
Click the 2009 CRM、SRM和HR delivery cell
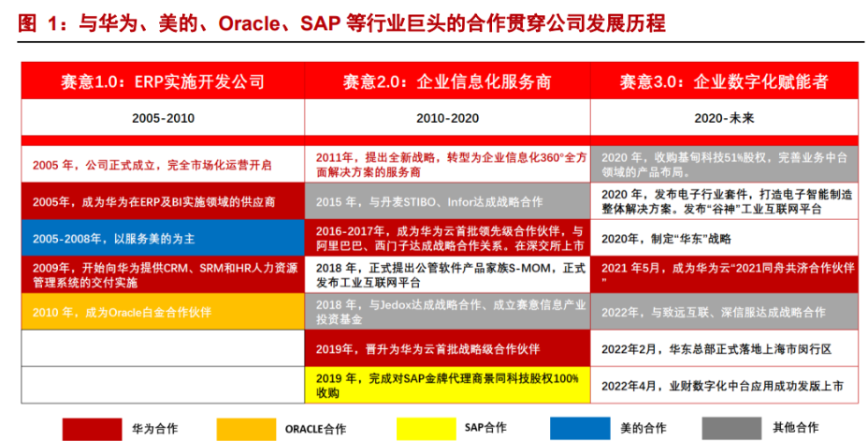[x=163, y=274]
